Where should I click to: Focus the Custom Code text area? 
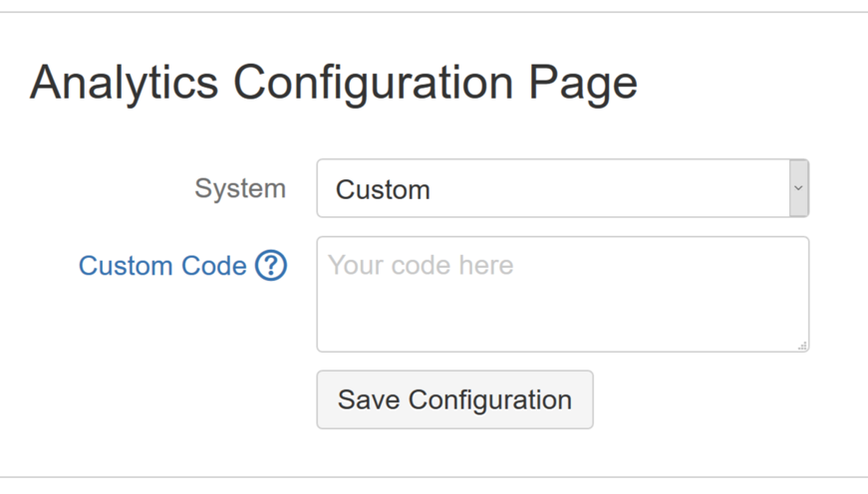(562, 294)
